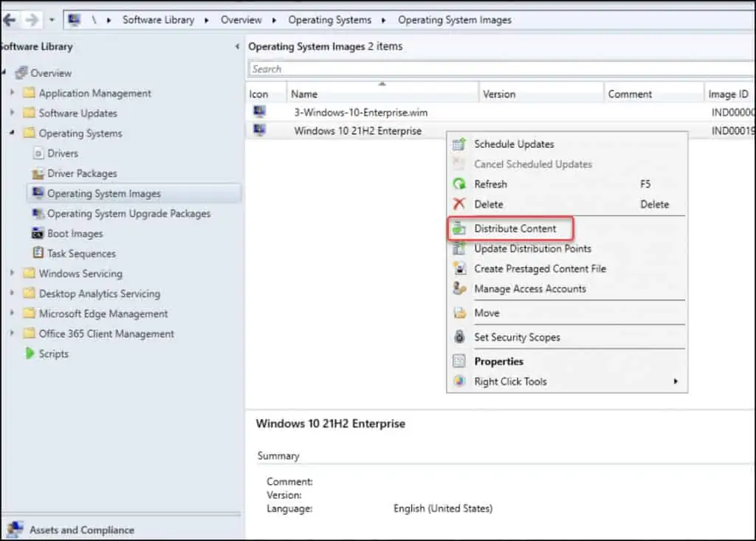
Task: Click the Manage Access Accounts icon
Action: pyautogui.click(x=459, y=289)
